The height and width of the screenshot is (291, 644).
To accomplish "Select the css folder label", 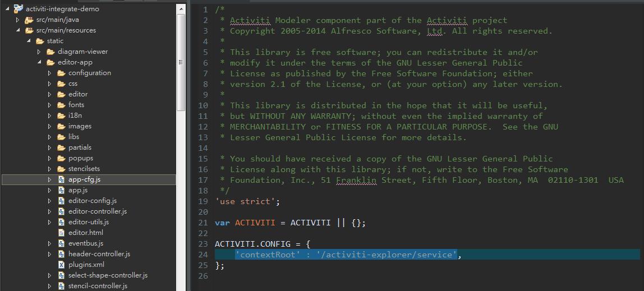I will (x=73, y=84).
